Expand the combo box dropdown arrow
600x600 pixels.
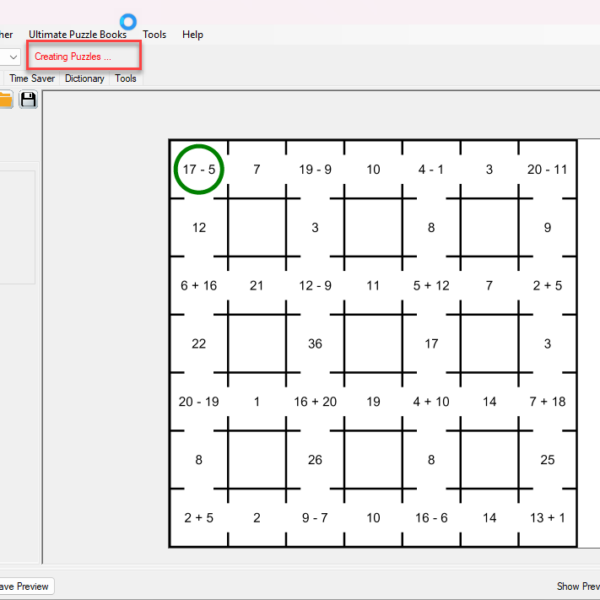[13, 57]
